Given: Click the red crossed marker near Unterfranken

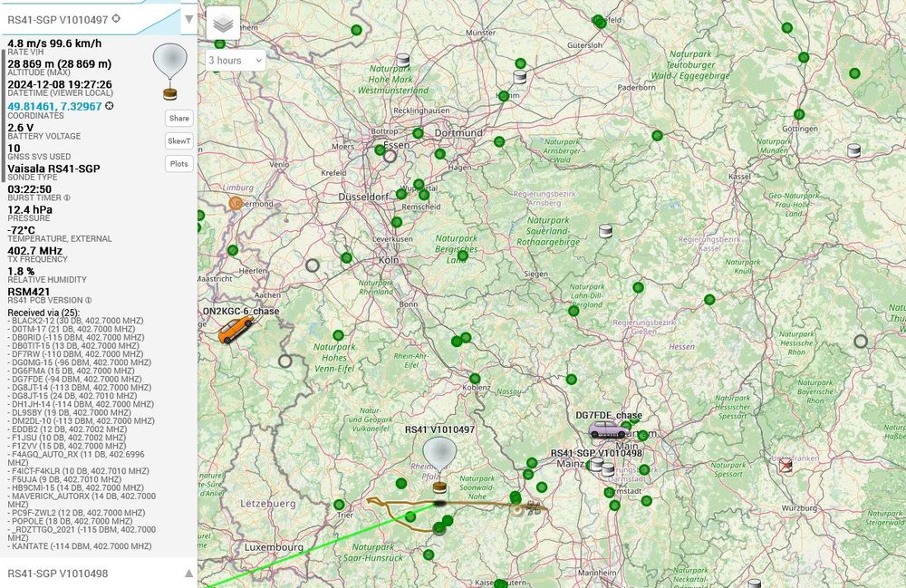Looking at the screenshot, I should coord(786,465).
